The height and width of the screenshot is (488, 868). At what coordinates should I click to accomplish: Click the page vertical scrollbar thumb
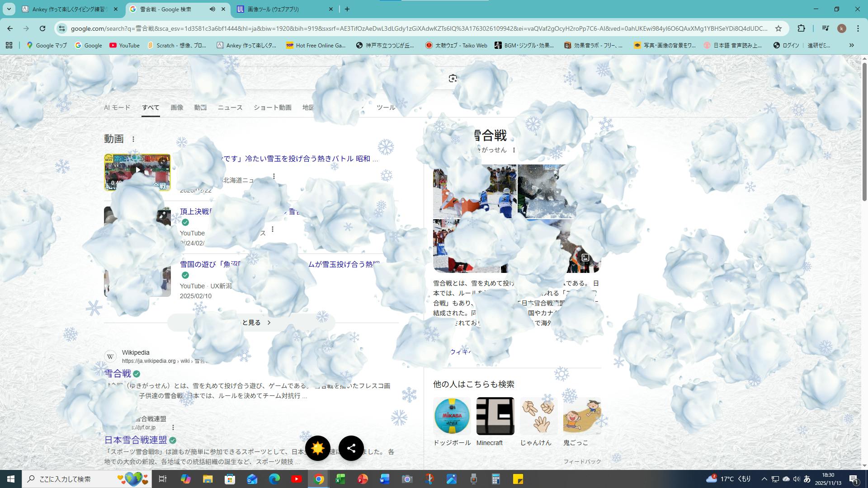(x=864, y=131)
